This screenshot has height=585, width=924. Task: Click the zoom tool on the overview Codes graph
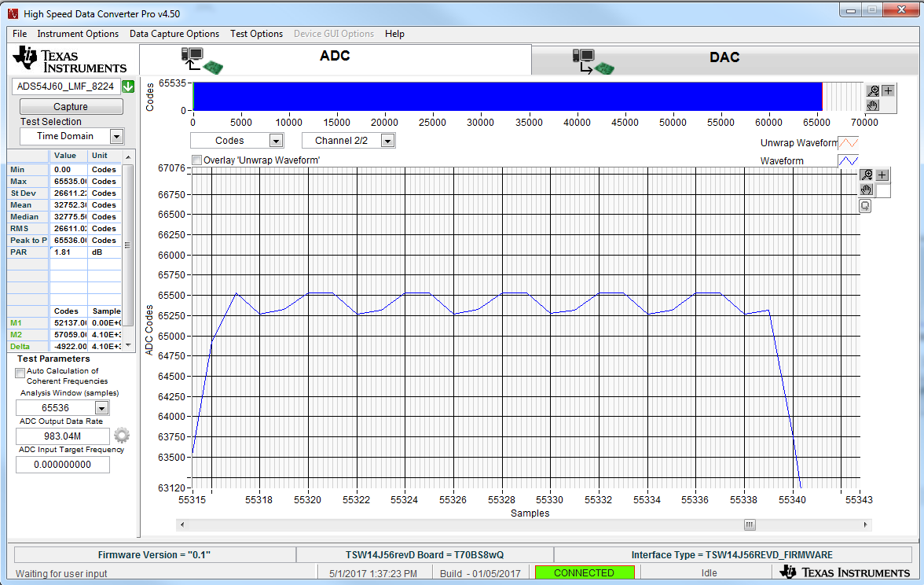[874, 91]
